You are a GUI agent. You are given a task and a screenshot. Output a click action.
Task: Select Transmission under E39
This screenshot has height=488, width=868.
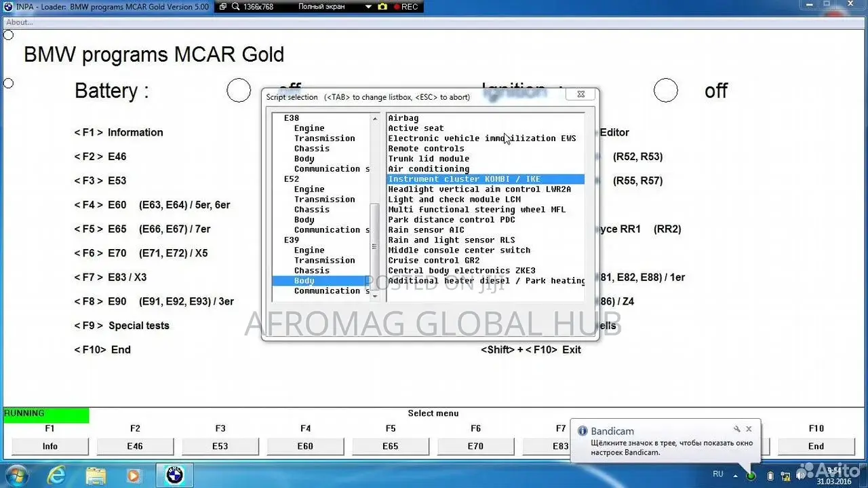[x=324, y=261]
